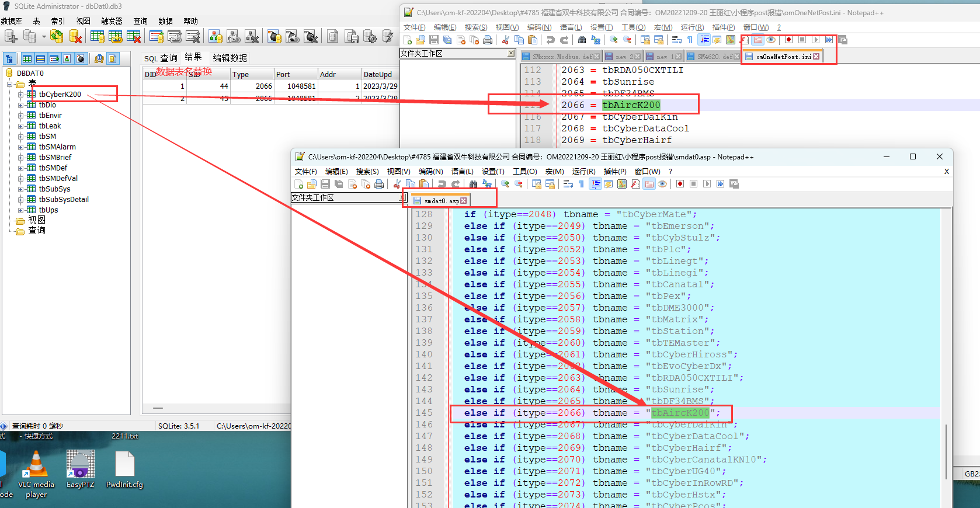980x508 pixels.
Task: Toggle the database cylinder button in left panel toolbar
Action: pyautogui.click(x=113, y=59)
